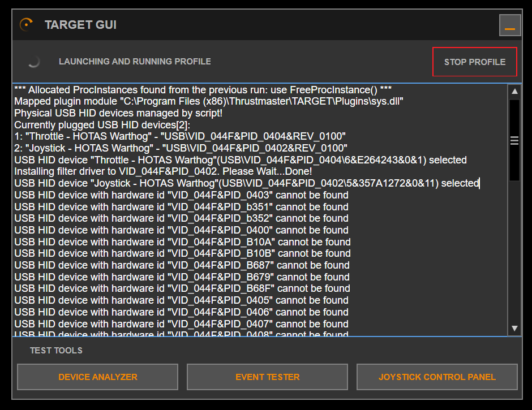
Task: Click the Mapped plugin module sys.dll line
Action: click(209, 101)
